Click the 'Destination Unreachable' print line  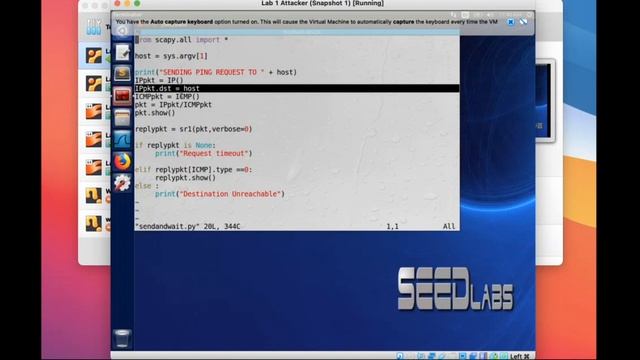[x=220, y=194]
